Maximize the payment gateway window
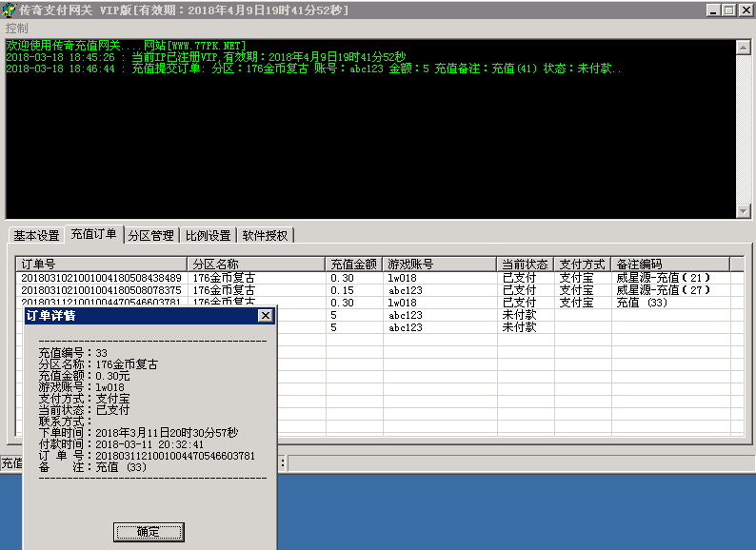 pyautogui.click(x=729, y=10)
